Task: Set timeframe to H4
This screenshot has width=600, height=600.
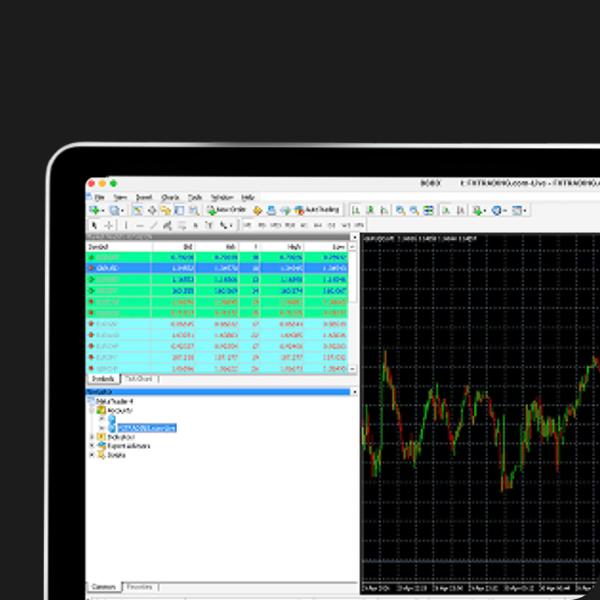Action: tap(317, 225)
